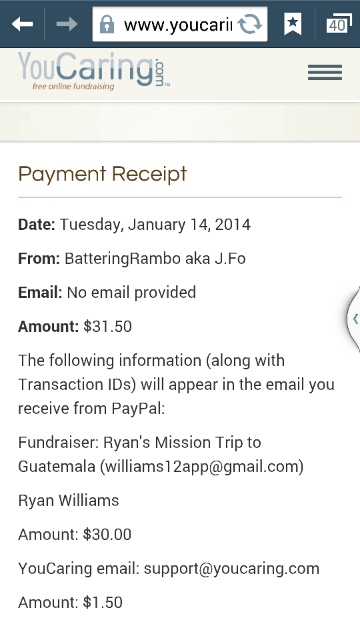Image resolution: width=360 pixels, height=640 pixels.
Task: Tap the browser back arrow
Action: click(22, 24)
